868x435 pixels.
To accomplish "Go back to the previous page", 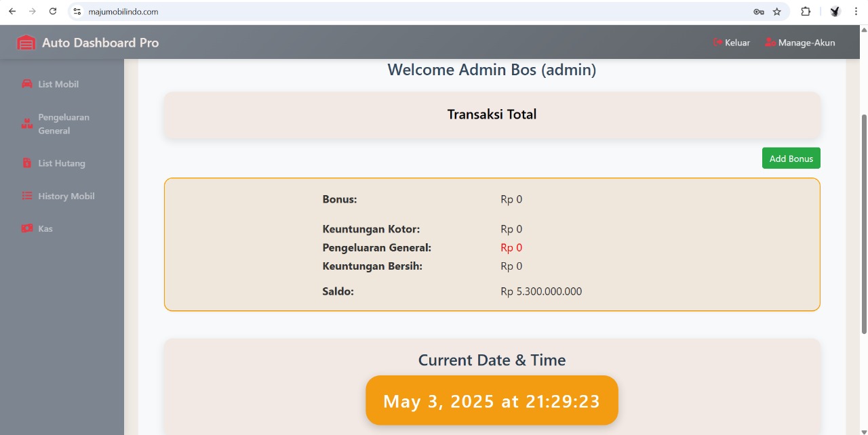I will pos(12,12).
